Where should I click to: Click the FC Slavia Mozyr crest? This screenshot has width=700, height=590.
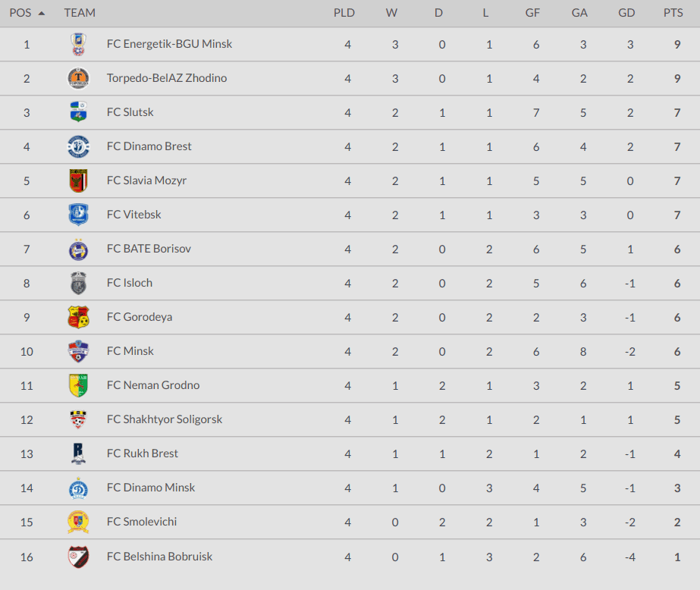tap(78, 180)
